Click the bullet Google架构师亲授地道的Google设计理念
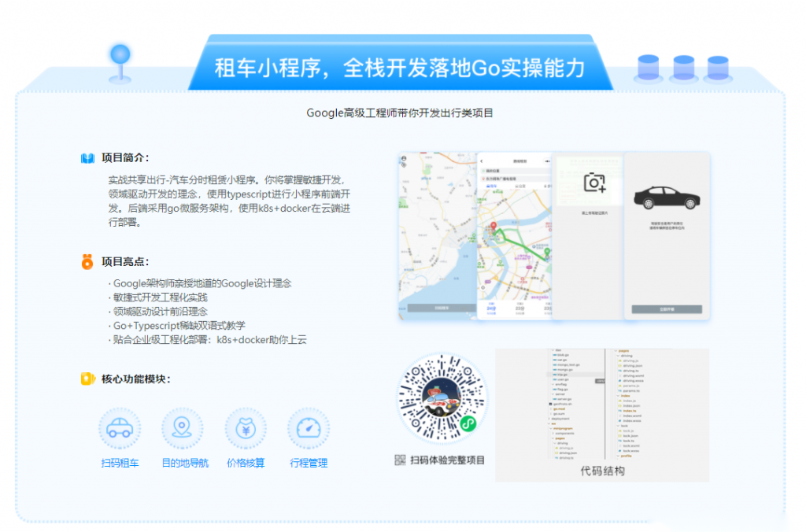 pos(200,283)
